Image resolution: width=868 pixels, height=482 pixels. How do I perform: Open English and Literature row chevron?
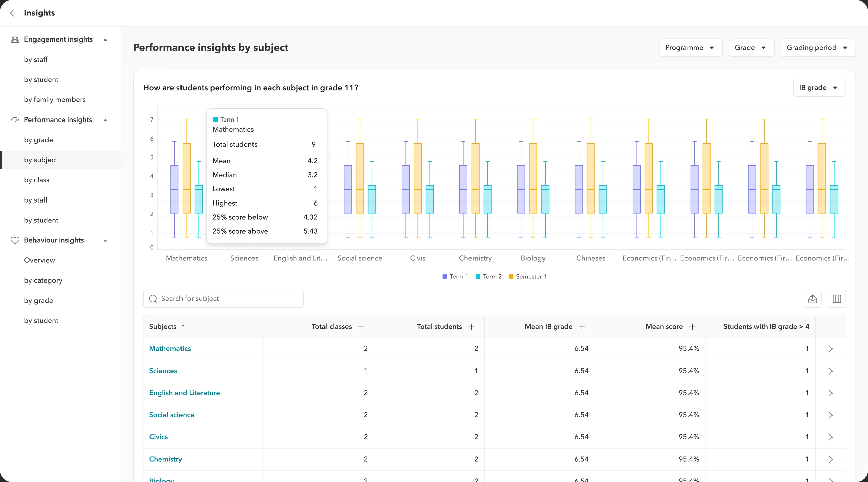[x=830, y=393]
